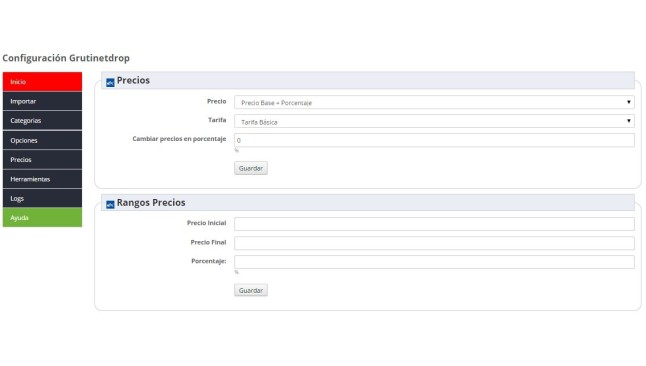The height and width of the screenshot is (366, 646).
Task: Click the Configuración Grutinetdrop title
Action: click(66, 58)
